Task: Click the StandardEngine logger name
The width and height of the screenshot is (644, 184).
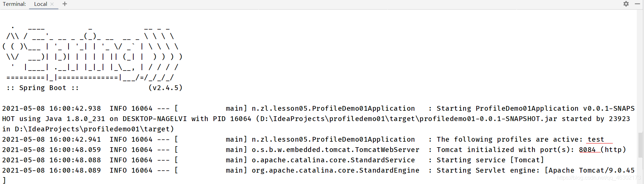Action: (x=336, y=170)
